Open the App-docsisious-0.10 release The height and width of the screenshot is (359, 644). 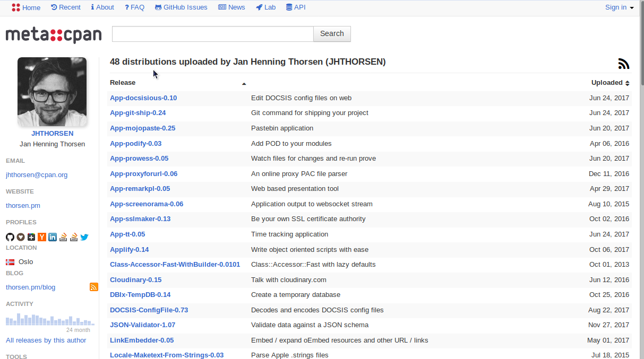click(x=143, y=98)
